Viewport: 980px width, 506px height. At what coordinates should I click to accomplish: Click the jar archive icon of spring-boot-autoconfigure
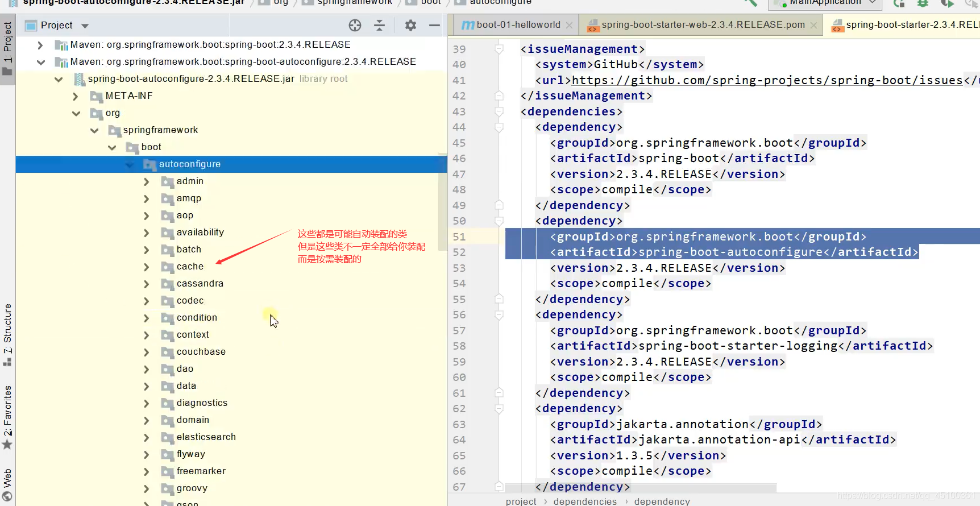click(x=79, y=79)
